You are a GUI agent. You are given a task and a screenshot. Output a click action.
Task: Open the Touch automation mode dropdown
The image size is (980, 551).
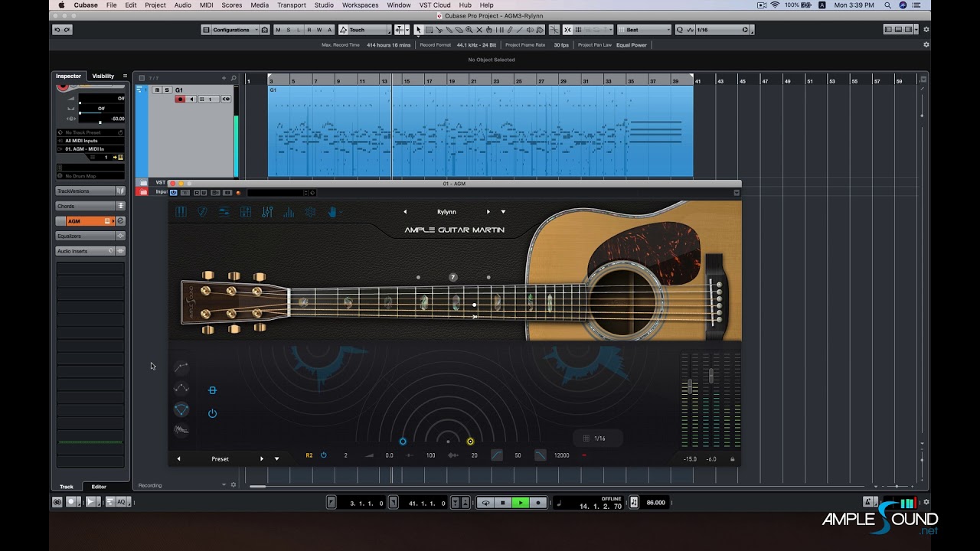(x=369, y=30)
